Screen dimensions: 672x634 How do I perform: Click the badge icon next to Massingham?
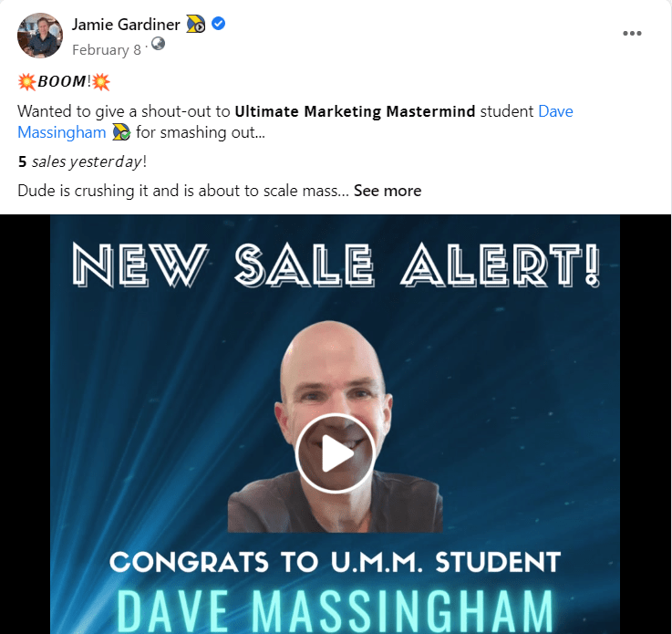[x=121, y=132]
